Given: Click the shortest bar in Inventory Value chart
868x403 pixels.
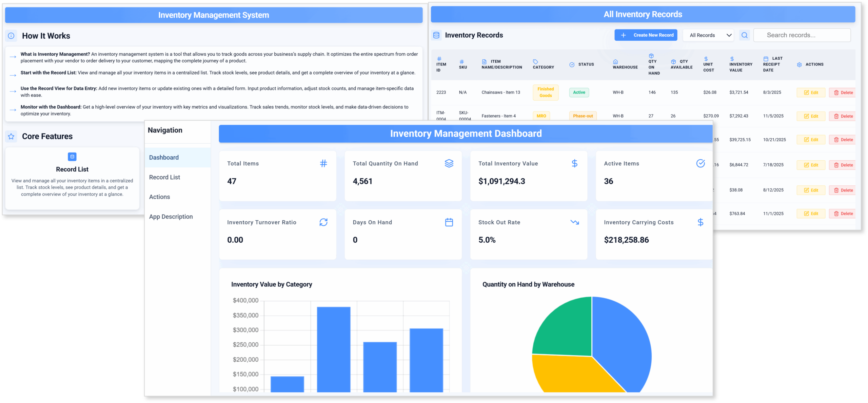Looking at the screenshot, I should pos(287,384).
